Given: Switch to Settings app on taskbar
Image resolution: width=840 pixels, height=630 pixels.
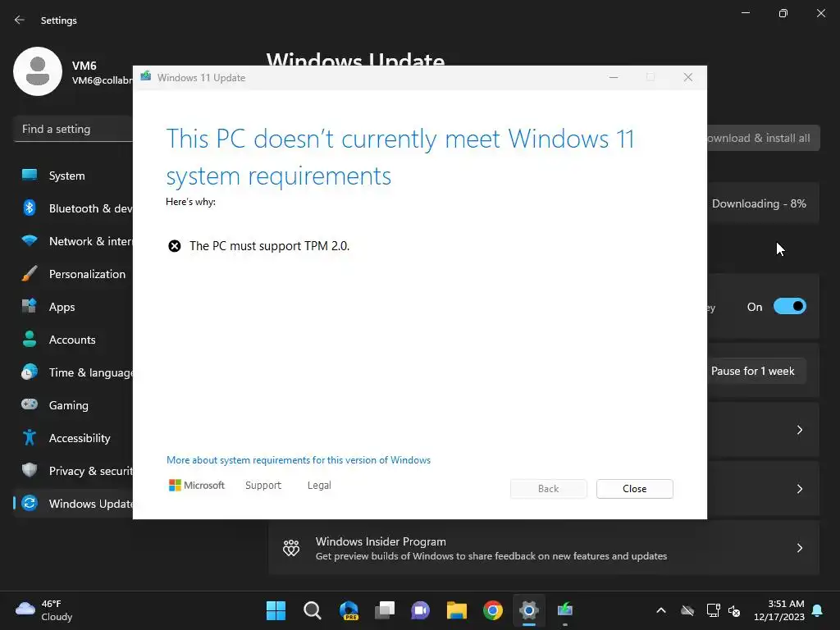Looking at the screenshot, I should 529,610.
